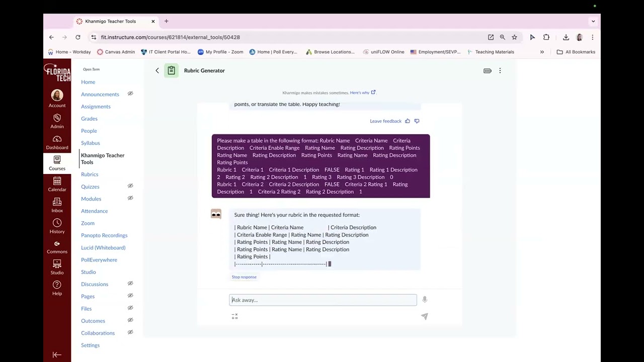Open the Canvas Admin bookmark

coord(116,52)
